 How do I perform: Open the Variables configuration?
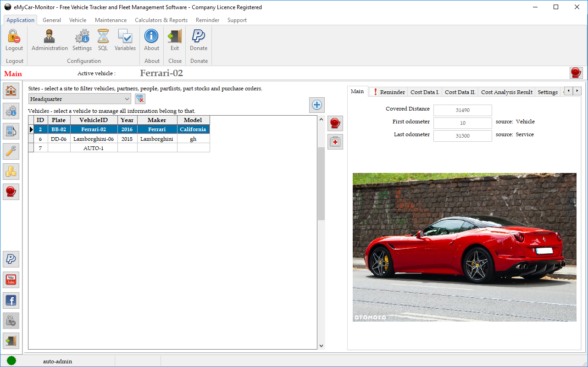pos(125,40)
